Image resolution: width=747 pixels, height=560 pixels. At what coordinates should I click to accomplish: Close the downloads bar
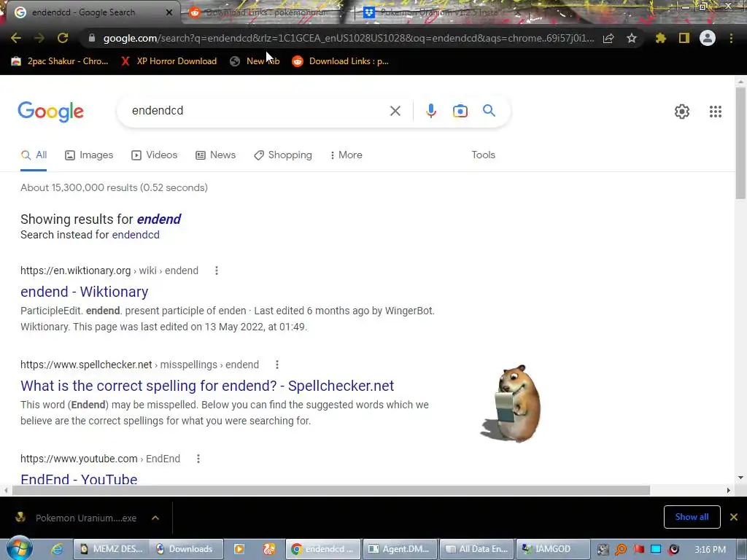click(x=734, y=517)
